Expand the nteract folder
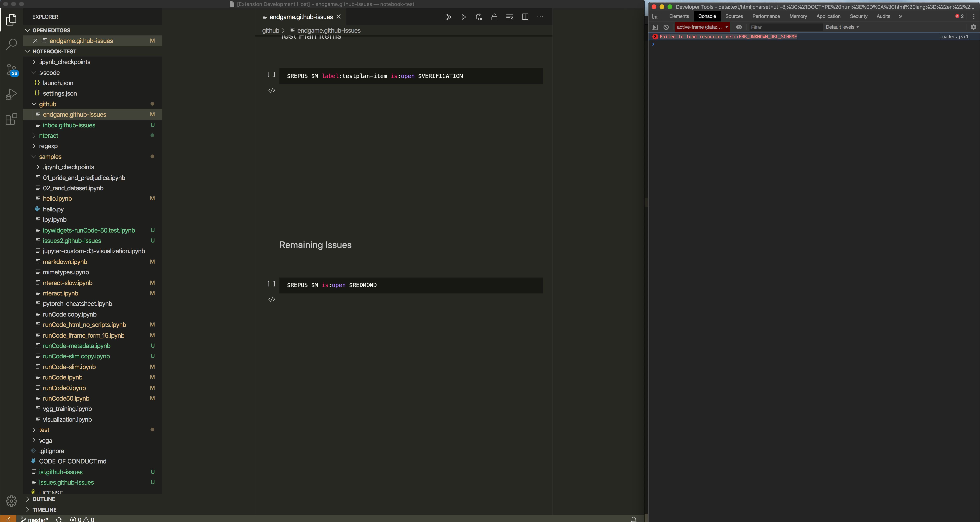Screen dimensions: 980x522 tap(34, 135)
